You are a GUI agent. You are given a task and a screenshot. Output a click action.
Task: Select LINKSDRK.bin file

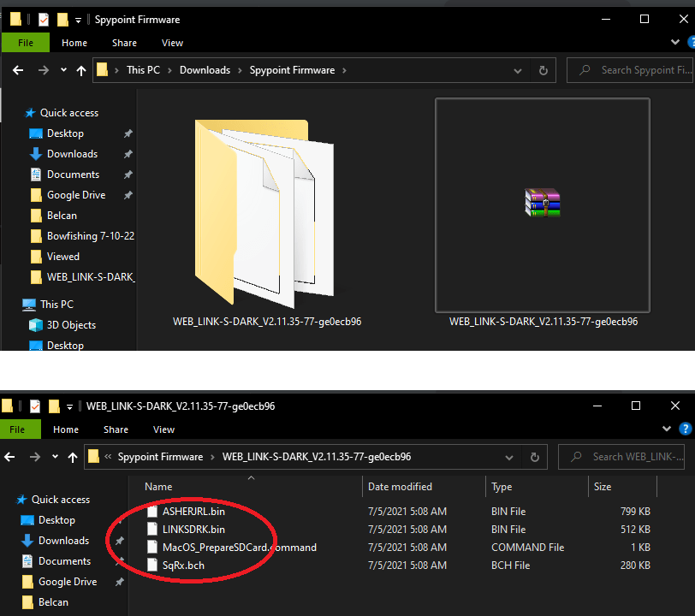[x=193, y=530]
